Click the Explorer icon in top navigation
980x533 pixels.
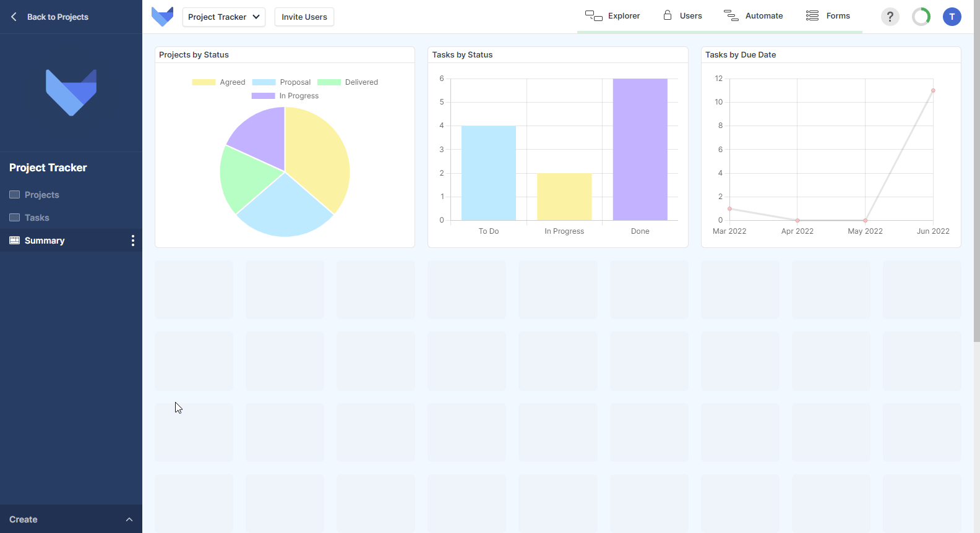(594, 16)
